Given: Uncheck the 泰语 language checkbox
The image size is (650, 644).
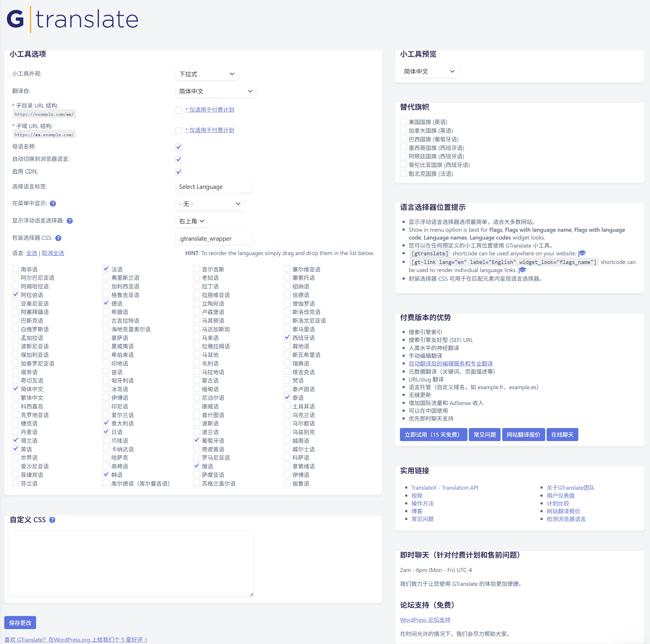Looking at the screenshot, I should pos(287,397).
